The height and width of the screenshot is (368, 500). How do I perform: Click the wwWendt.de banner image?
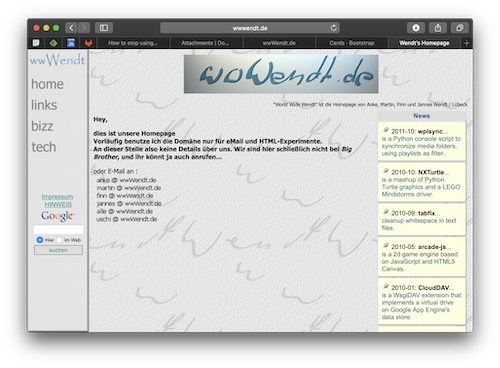click(x=281, y=74)
